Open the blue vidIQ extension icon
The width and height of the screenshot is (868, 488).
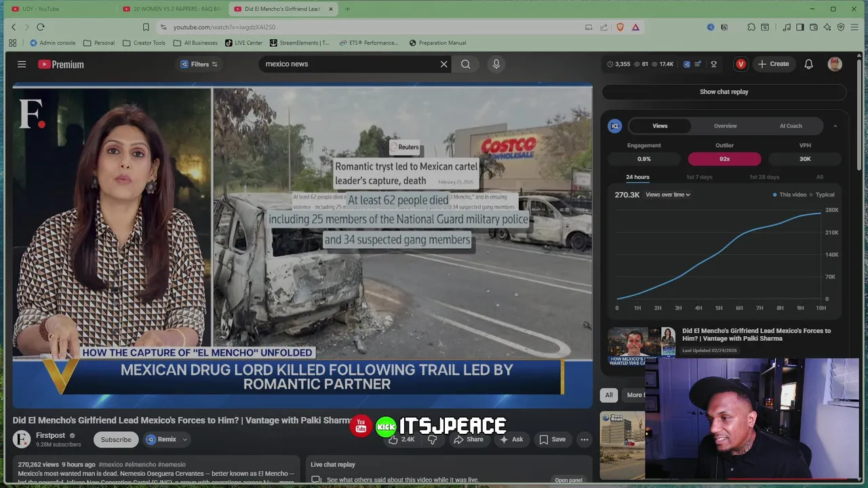coord(711,27)
